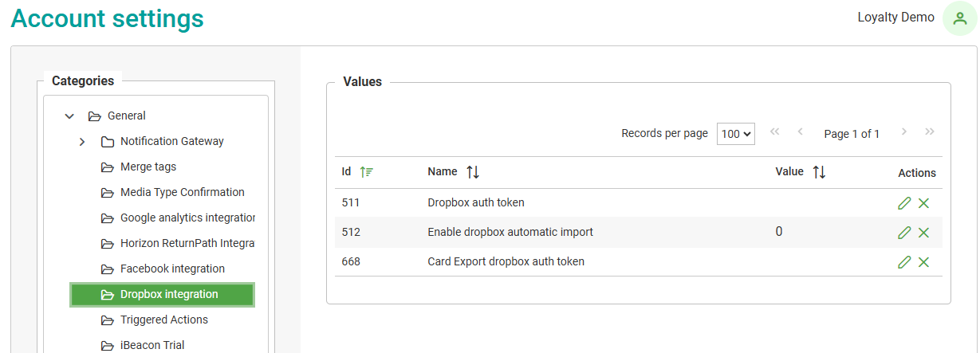
Task: Jump to the last page of values
Action: pos(929,132)
